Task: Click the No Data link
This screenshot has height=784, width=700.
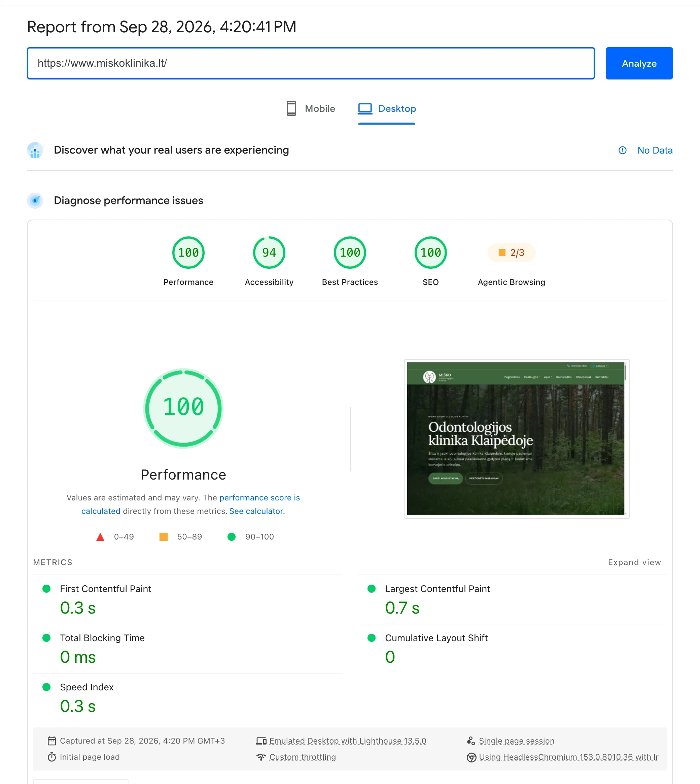Action: (655, 150)
